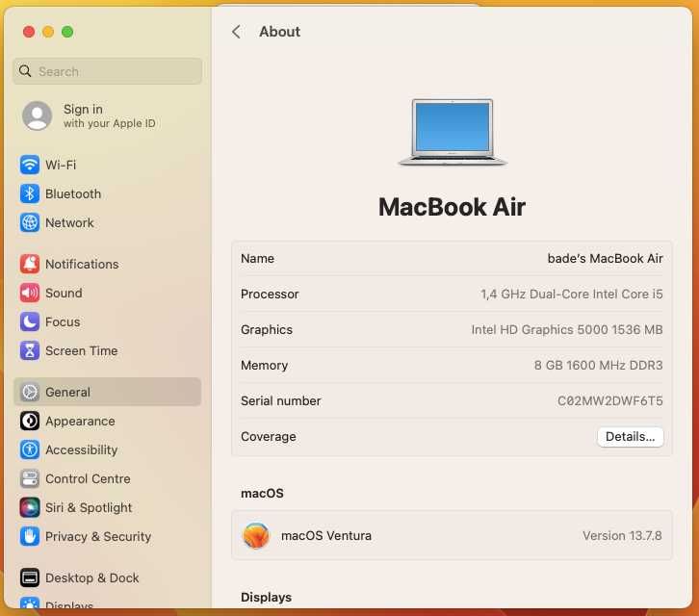Viewport: 699px width, 616px height.
Task: Click the computer name "bade's MacBook Air"
Action: coord(605,259)
